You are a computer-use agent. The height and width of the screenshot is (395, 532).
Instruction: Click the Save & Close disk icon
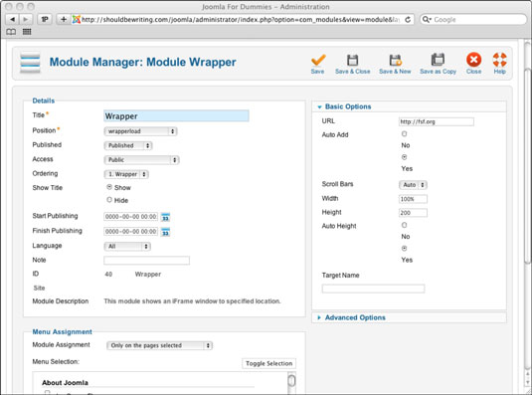353,60
